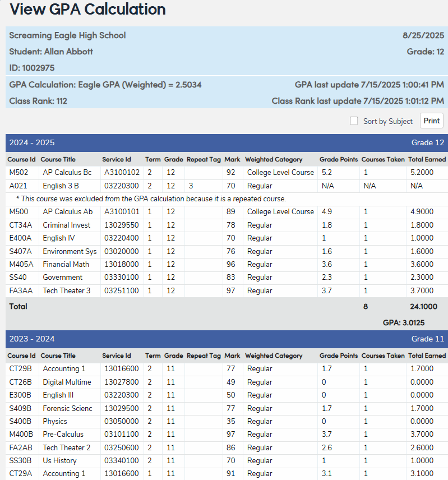Click course ID M502
The height and width of the screenshot is (480, 448).
[19, 172]
